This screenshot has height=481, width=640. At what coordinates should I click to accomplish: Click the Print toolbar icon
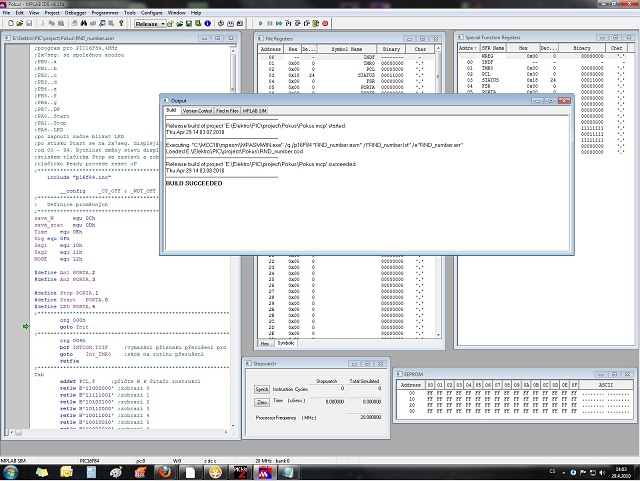coord(74,23)
